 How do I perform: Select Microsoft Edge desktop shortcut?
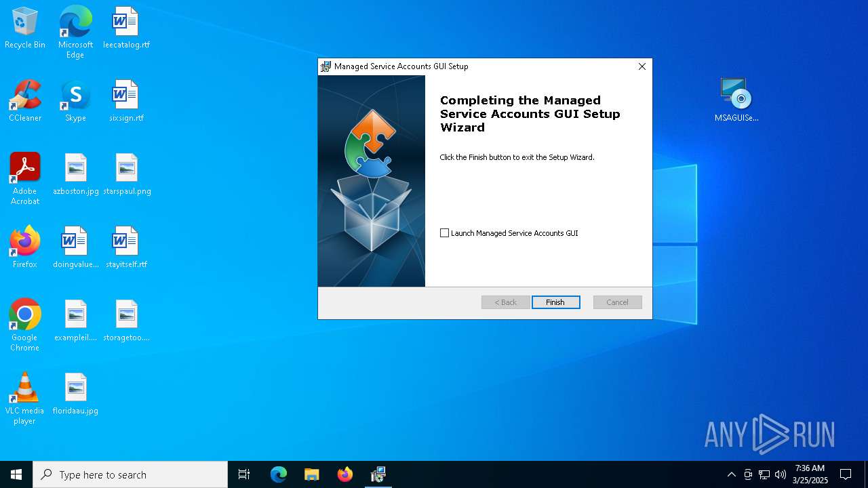pos(75,33)
